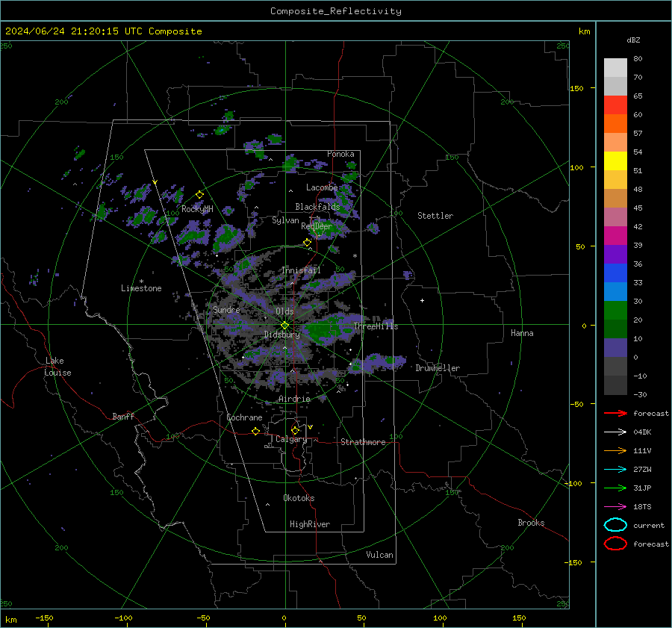
Task: Click the Sylvan label
Action: tap(285, 220)
